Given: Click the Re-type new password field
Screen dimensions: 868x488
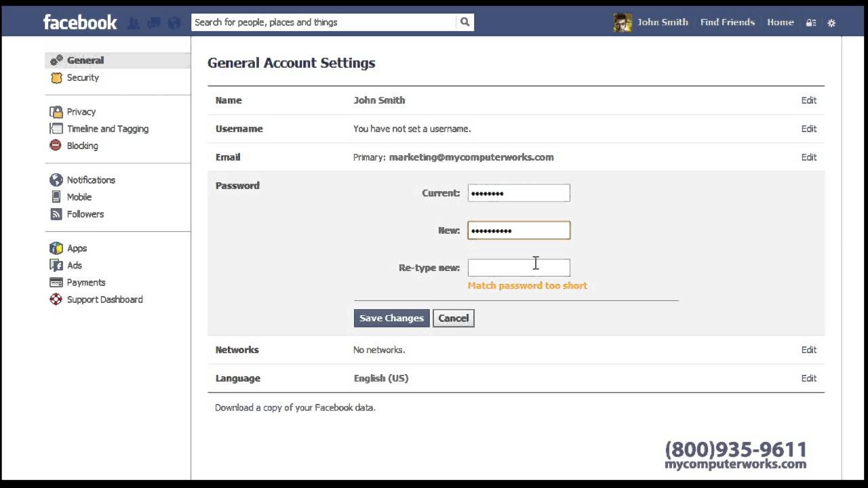Looking at the screenshot, I should tap(519, 267).
